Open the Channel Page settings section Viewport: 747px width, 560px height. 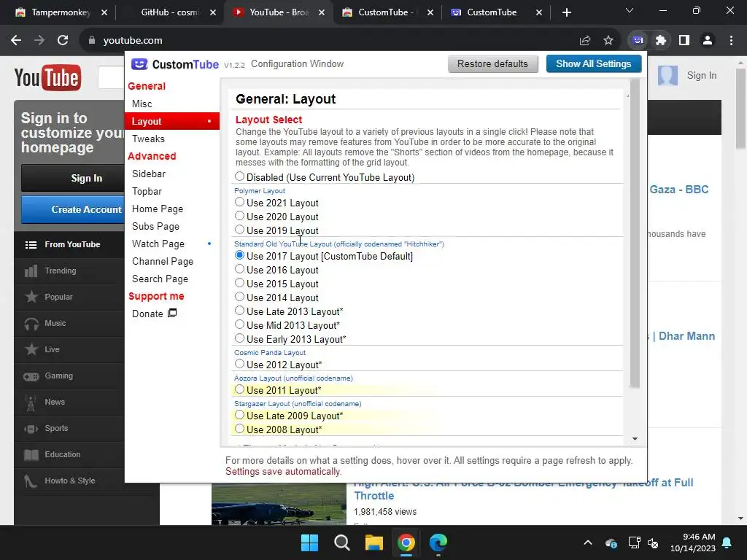172,262
